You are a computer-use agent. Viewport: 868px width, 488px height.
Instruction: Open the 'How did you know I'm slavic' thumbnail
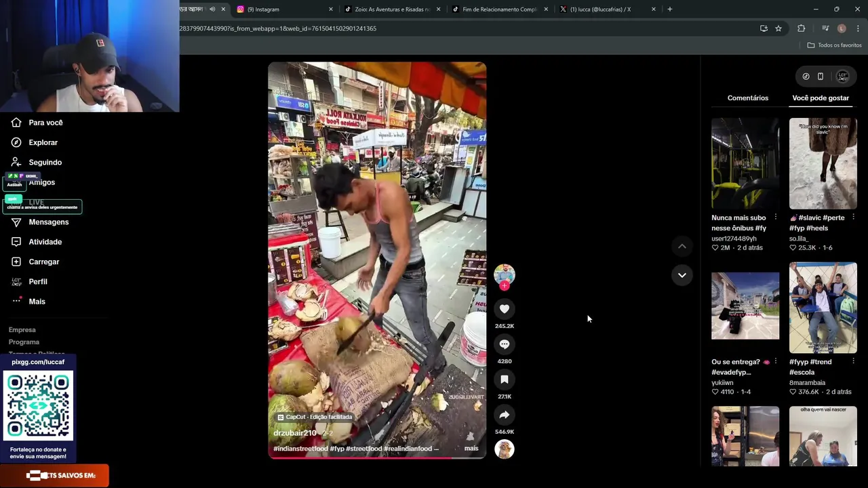click(823, 163)
